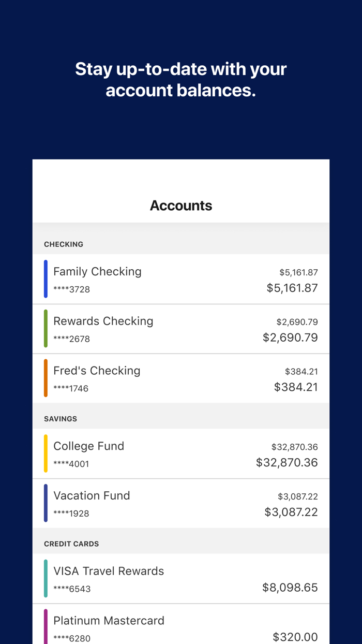Viewport: 362px width, 644px height.
Task: Click the $32,870.36 College Fund balance
Action: [287, 462]
